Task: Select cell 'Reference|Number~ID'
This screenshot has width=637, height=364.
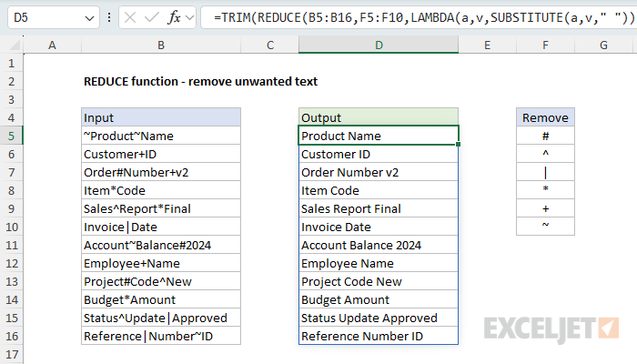Action: [x=161, y=336]
